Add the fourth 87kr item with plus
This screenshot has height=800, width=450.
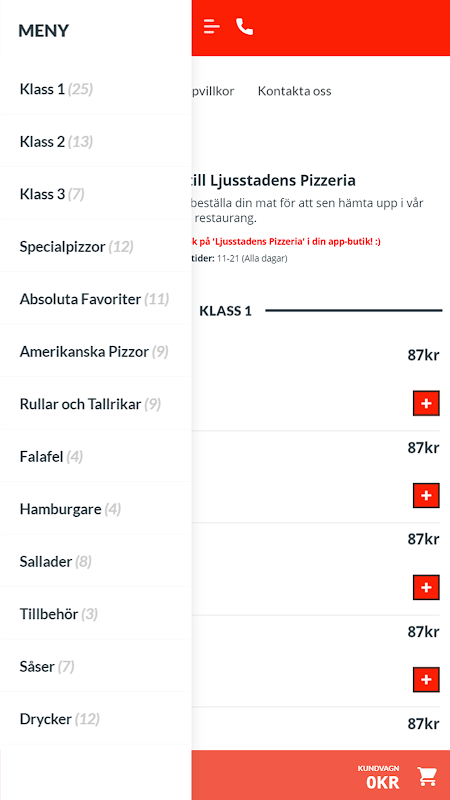click(x=426, y=679)
